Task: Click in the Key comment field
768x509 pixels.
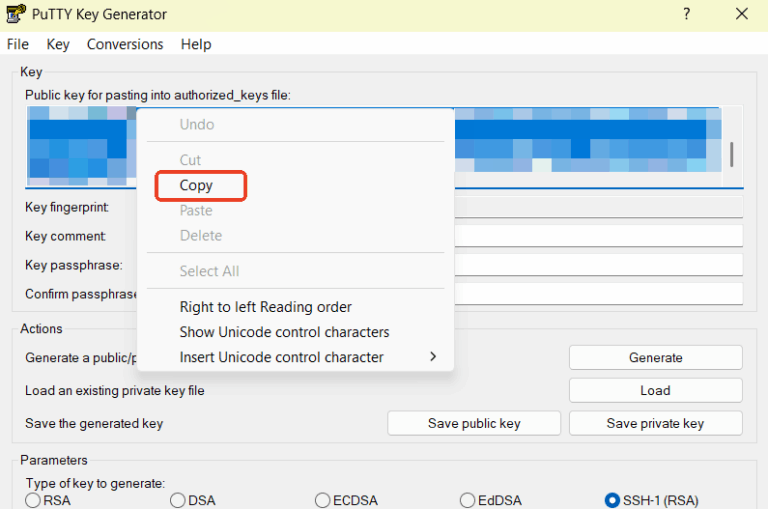Action: (x=599, y=236)
